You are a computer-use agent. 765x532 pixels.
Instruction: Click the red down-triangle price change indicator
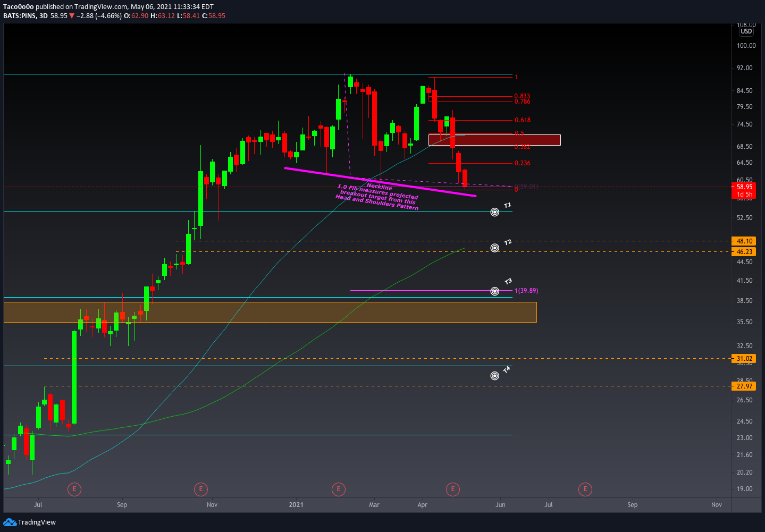tap(72, 16)
